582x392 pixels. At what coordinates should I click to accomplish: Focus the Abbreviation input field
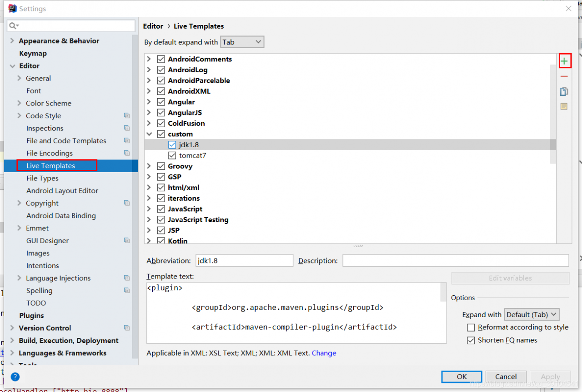point(244,261)
